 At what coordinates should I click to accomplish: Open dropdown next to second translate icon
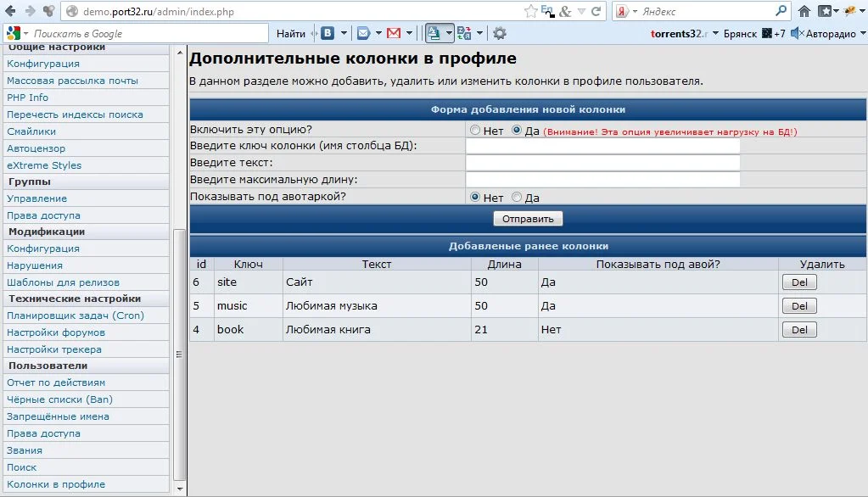[x=479, y=33]
